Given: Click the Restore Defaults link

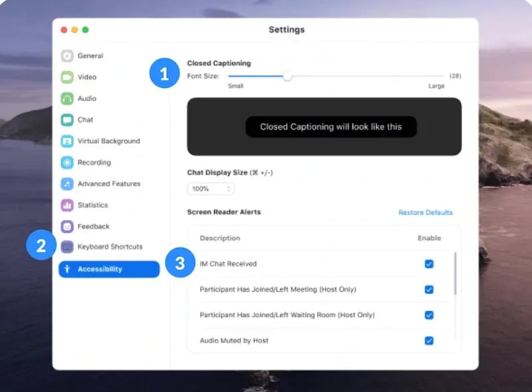Looking at the screenshot, I should point(426,211).
